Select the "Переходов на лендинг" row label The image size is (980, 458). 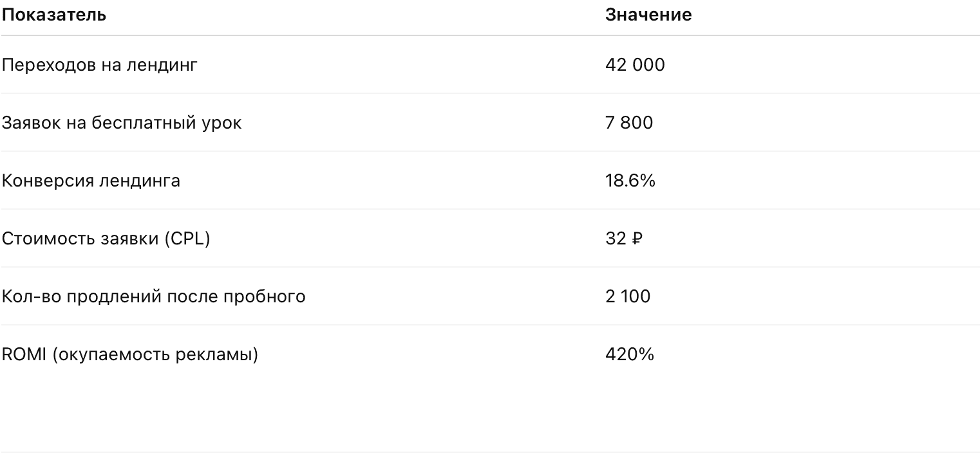tap(100, 65)
